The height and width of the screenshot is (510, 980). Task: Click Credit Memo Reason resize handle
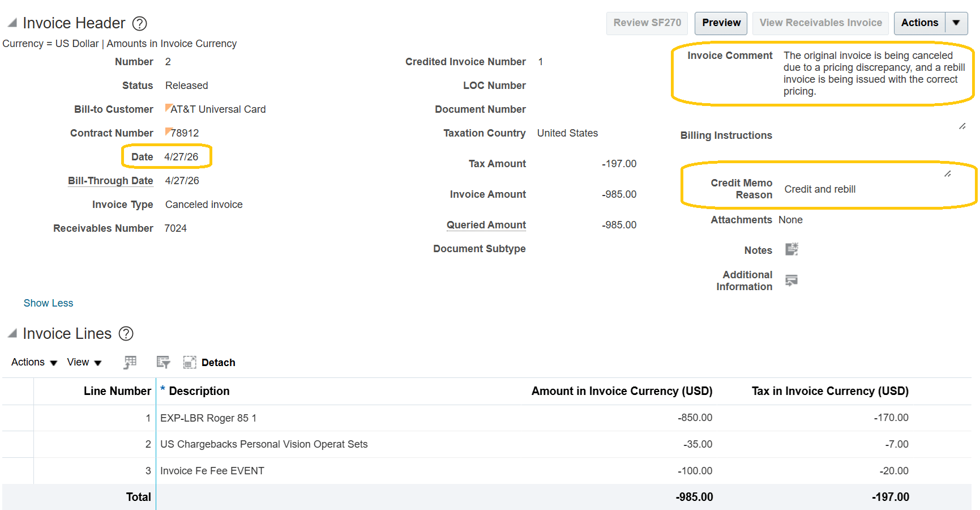[947, 174]
